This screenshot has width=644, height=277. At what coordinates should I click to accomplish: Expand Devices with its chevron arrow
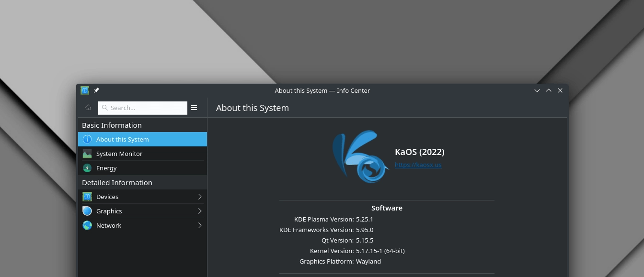[x=200, y=197]
